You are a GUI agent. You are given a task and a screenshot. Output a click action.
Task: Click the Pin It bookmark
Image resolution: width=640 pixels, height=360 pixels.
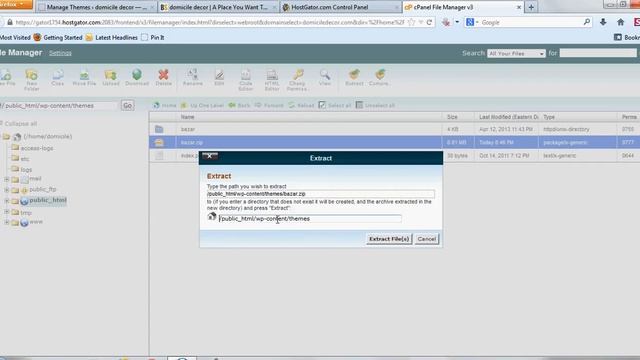pos(153,38)
